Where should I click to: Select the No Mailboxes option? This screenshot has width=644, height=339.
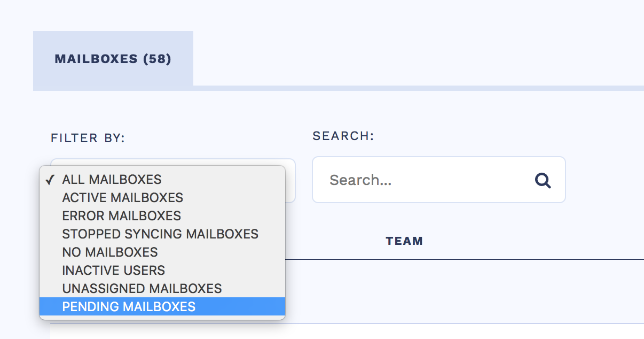[x=110, y=252]
